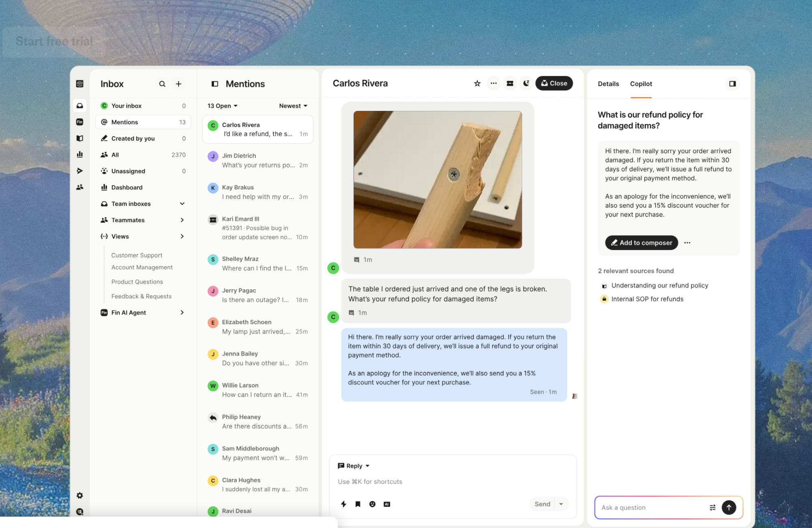Switch to Details tab

[608, 84]
